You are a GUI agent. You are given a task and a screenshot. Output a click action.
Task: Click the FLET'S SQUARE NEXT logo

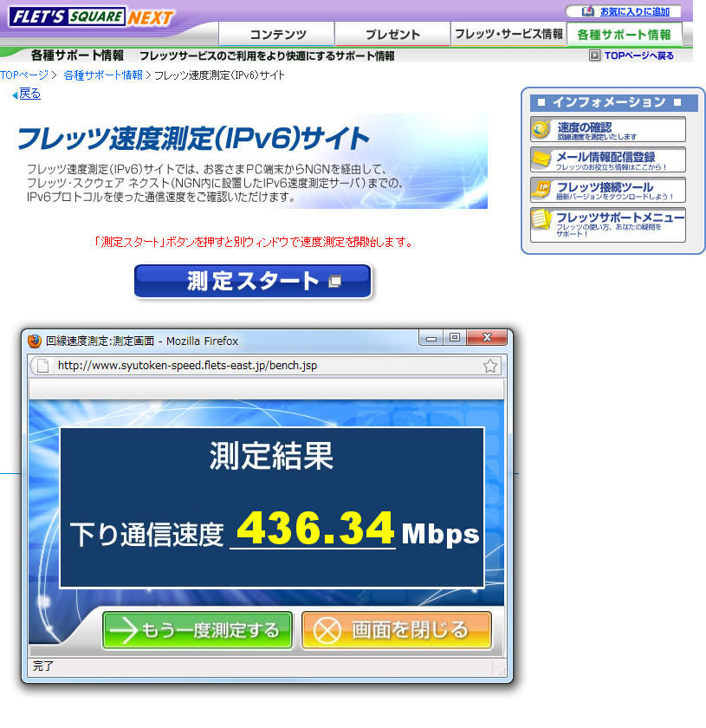pyautogui.click(x=91, y=17)
